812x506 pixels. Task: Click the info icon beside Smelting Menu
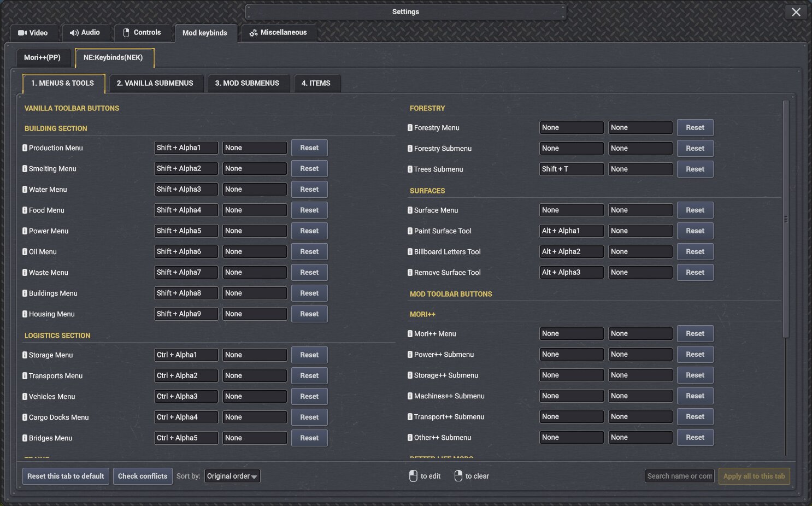click(x=25, y=169)
